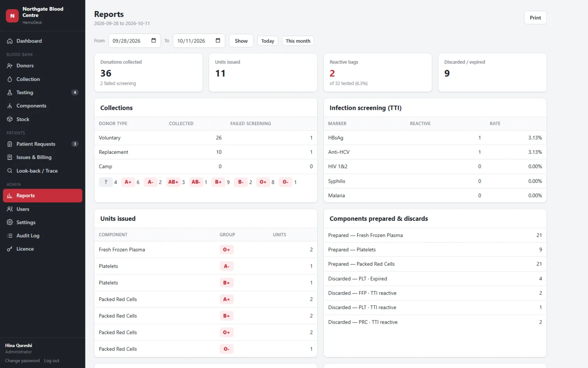Select the This month range
The width and height of the screenshot is (588, 368).
click(x=298, y=41)
